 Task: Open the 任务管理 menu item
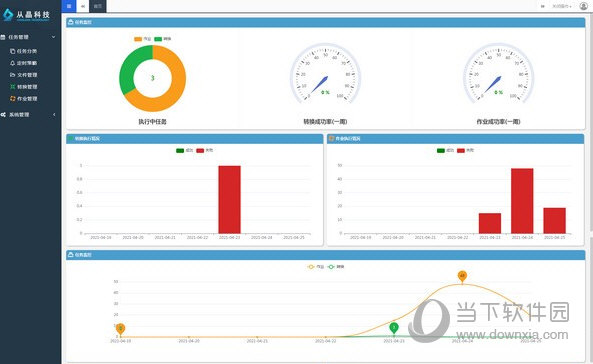[19, 37]
